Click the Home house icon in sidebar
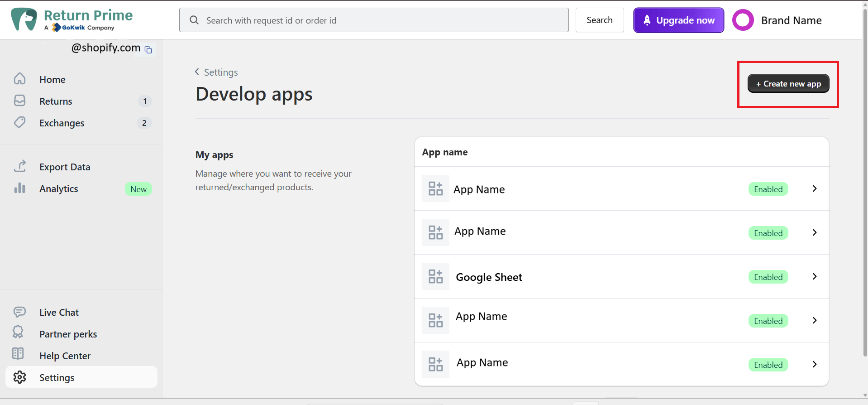This screenshot has width=868, height=405. point(19,79)
